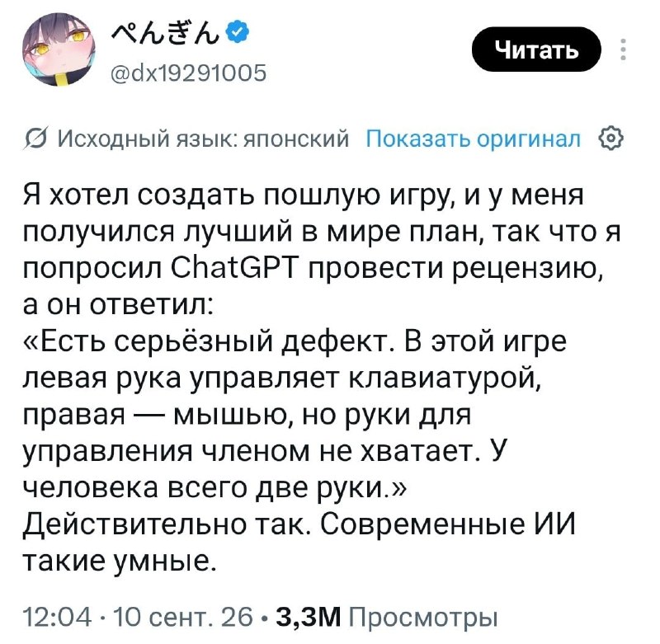Open translation settings gear icon
660x644 pixels.
(x=610, y=139)
